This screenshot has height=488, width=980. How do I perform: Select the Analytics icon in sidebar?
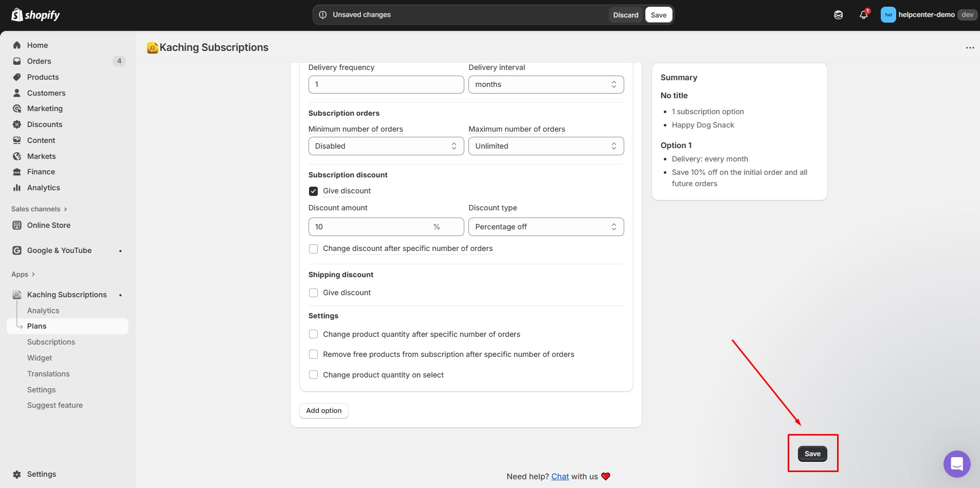[x=17, y=187]
